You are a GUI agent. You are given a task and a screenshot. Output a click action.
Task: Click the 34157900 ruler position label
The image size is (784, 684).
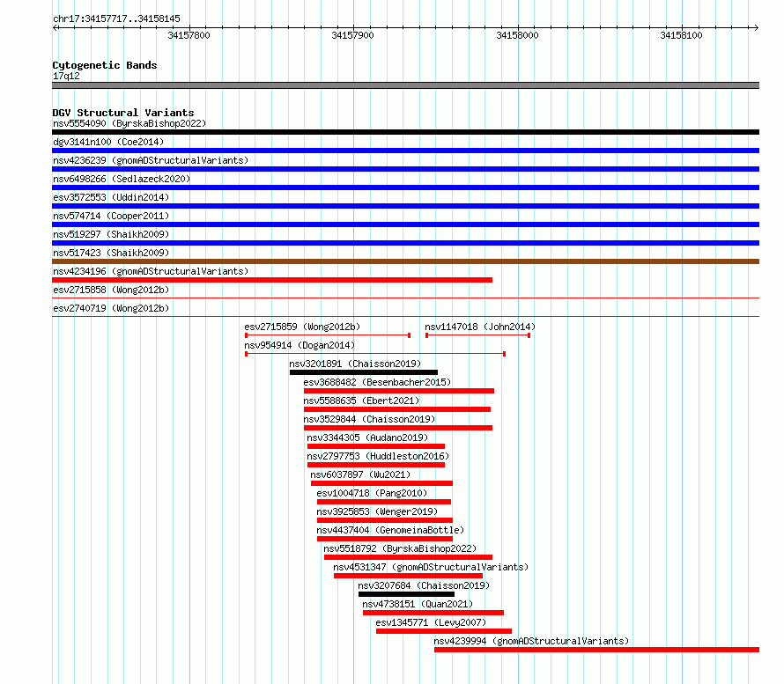click(x=352, y=35)
